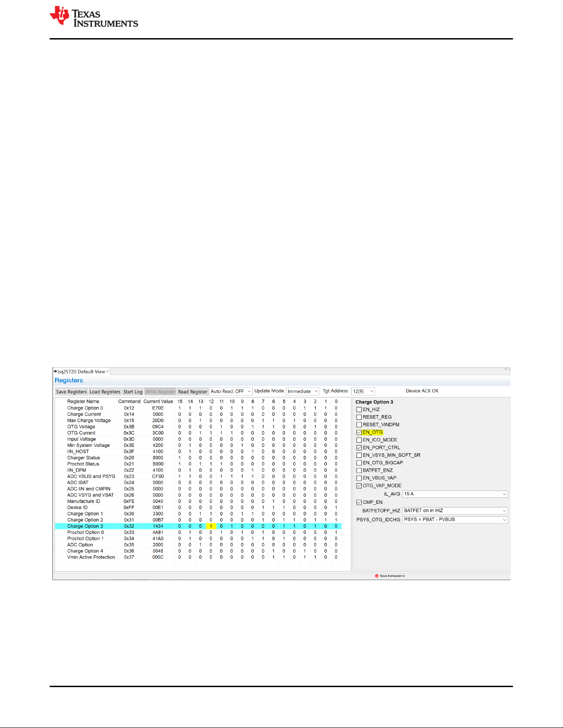The width and height of the screenshot is (563, 728).
Task: Open the Auto Read dropdown
Action: [x=231, y=391]
